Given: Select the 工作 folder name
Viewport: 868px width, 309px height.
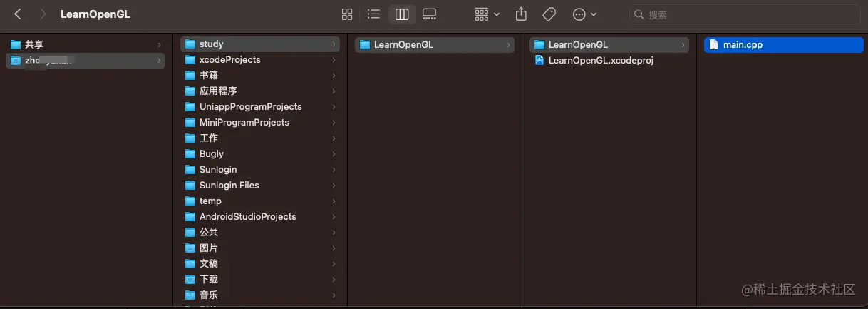Looking at the screenshot, I should 209,138.
